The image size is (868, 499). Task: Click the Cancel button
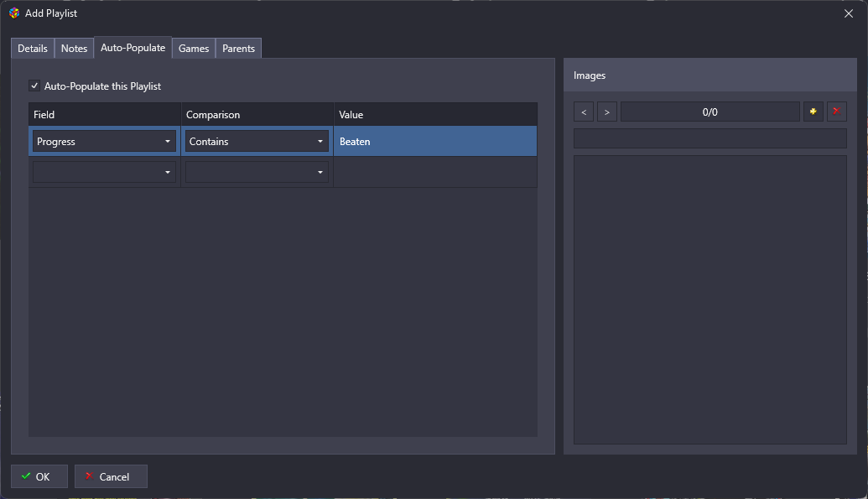[x=111, y=476]
